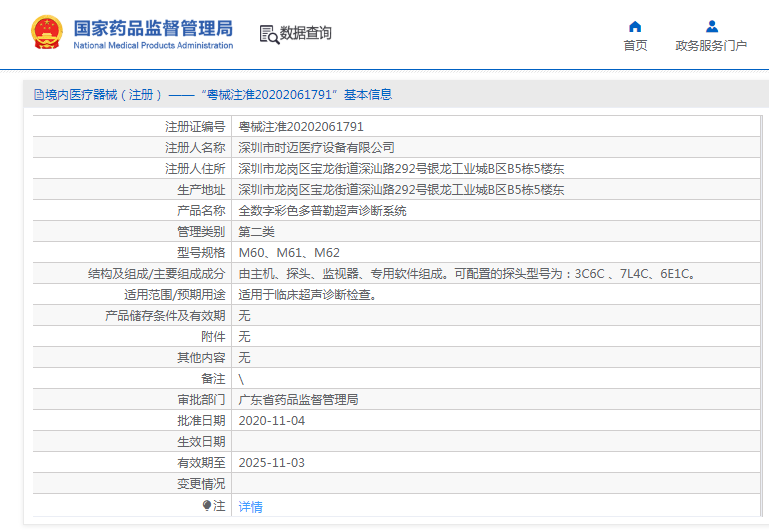Click 数据查询 heading text
The height and width of the screenshot is (531, 769).
[306, 33]
